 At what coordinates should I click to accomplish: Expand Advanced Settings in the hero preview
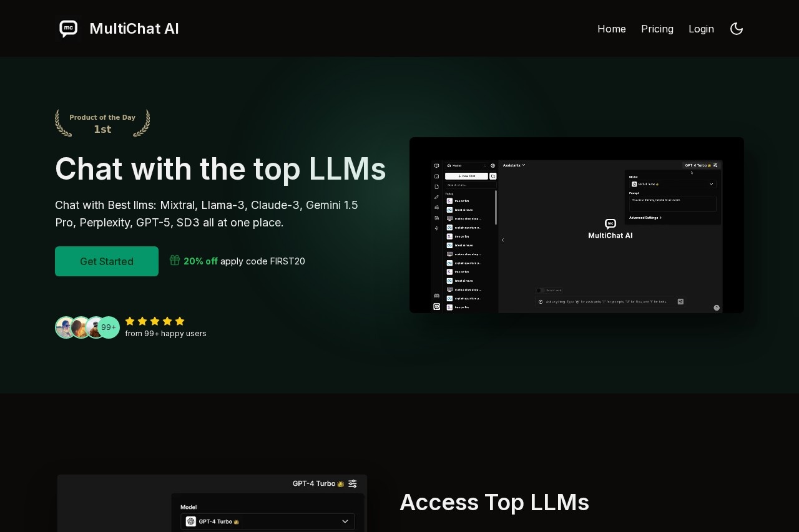(x=645, y=218)
